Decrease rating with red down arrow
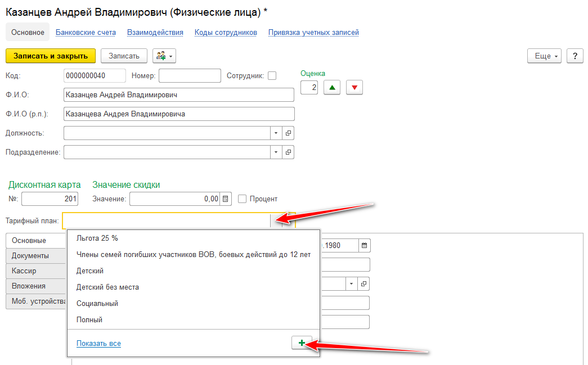The width and height of the screenshot is (588, 365). coord(354,88)
